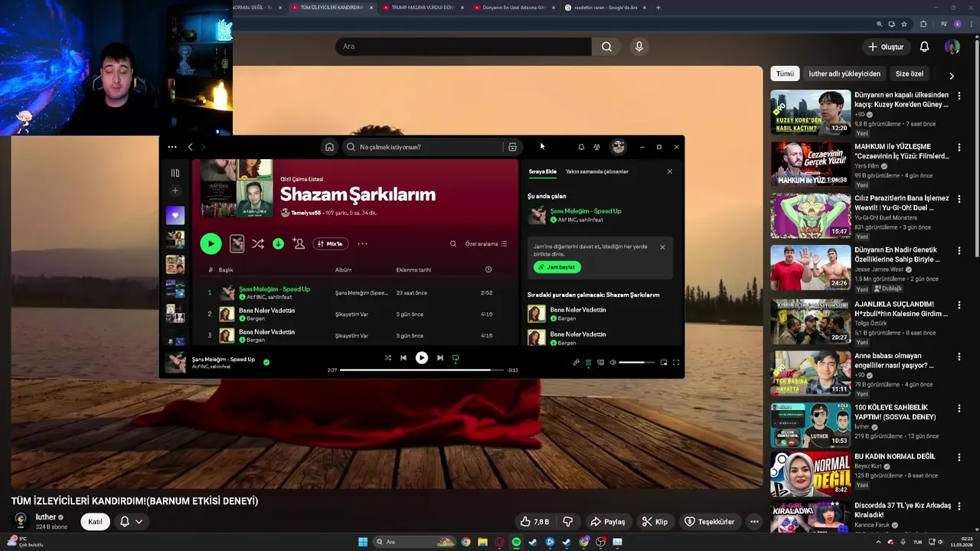Enter Spotify full screen mode
The width and height of the screenshot is (980, 551).
676,363
